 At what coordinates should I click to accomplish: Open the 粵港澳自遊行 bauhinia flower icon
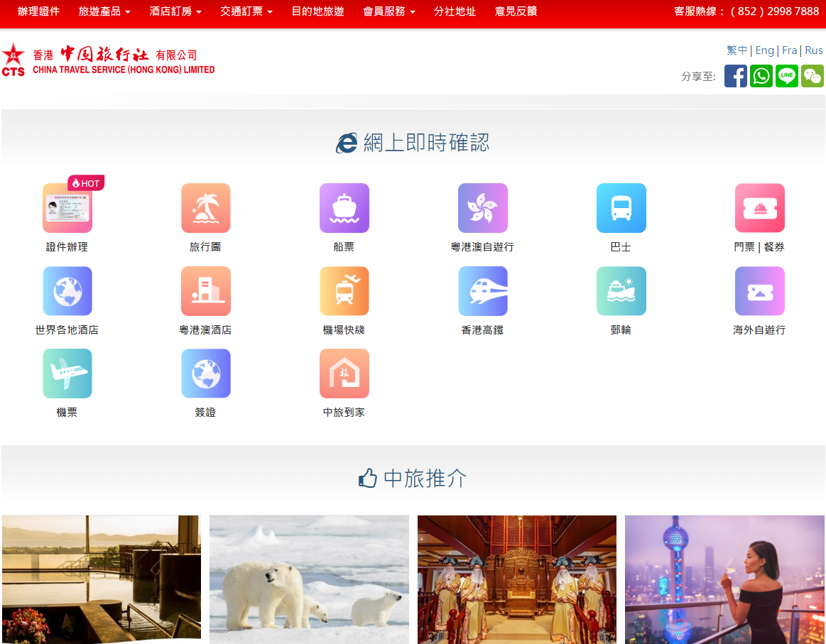483,208
